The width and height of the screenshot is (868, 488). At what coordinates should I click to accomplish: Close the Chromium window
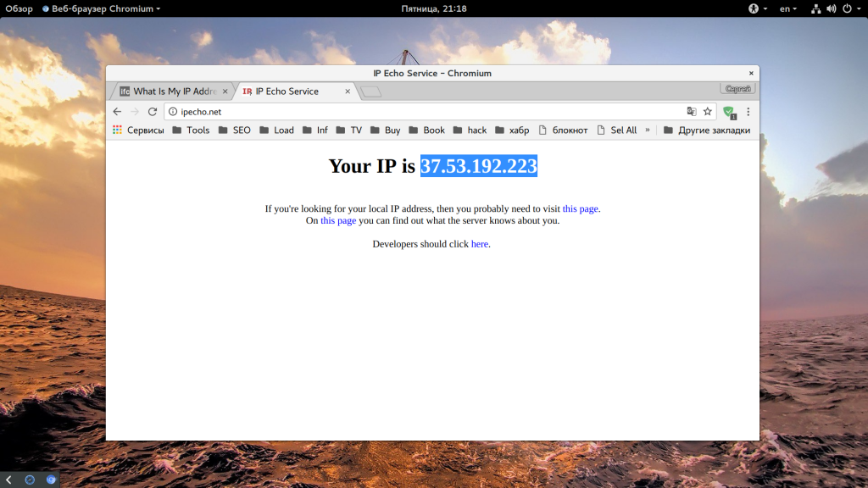point(751,73)
